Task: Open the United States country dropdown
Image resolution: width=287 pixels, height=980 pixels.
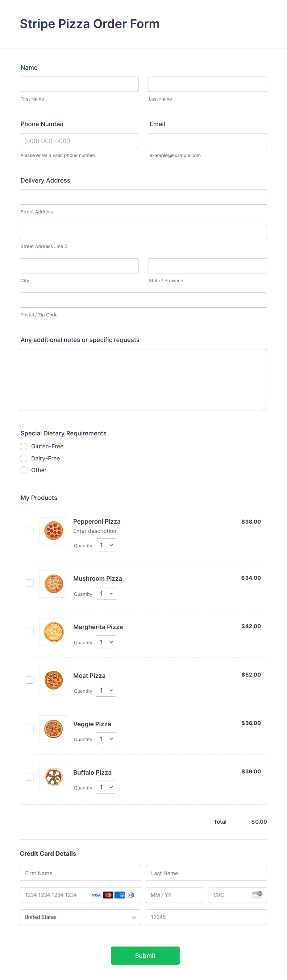Action: (80, 917)
